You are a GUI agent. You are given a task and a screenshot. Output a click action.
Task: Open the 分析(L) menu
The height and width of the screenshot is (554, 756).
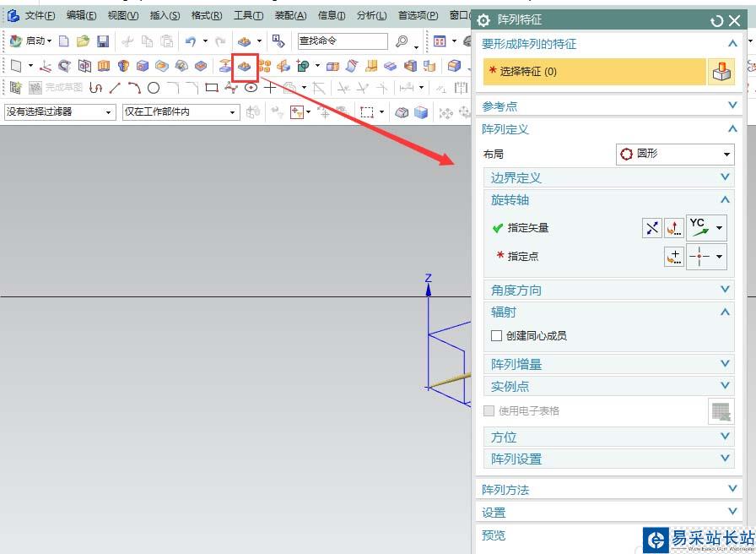[x=371, y=15]
